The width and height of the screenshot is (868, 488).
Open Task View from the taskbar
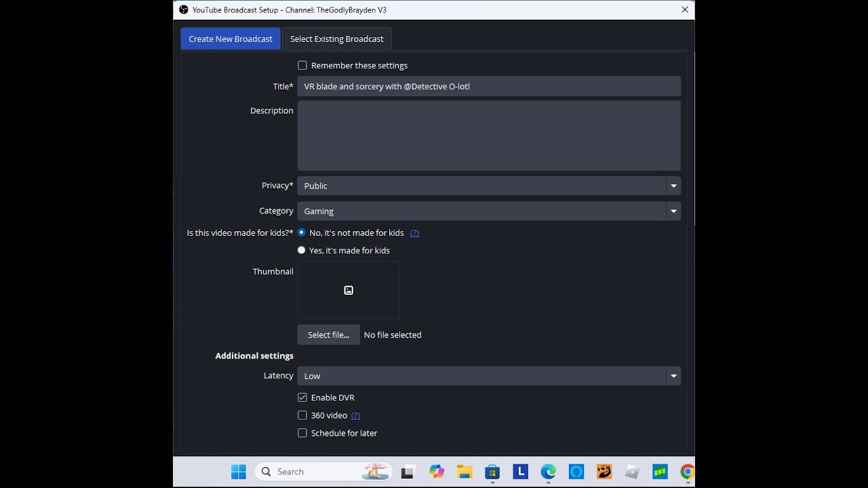click(x=408, y=472)
